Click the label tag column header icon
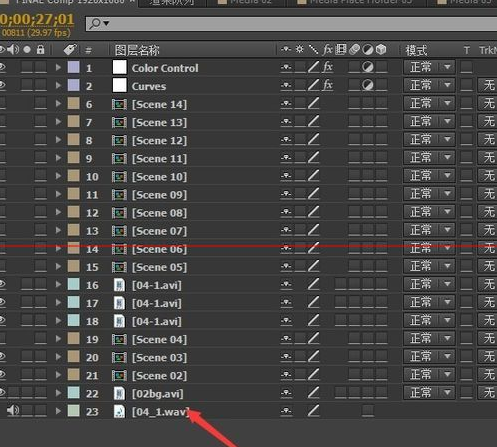Screen dimensions: 497x447 tap(70, 50)
